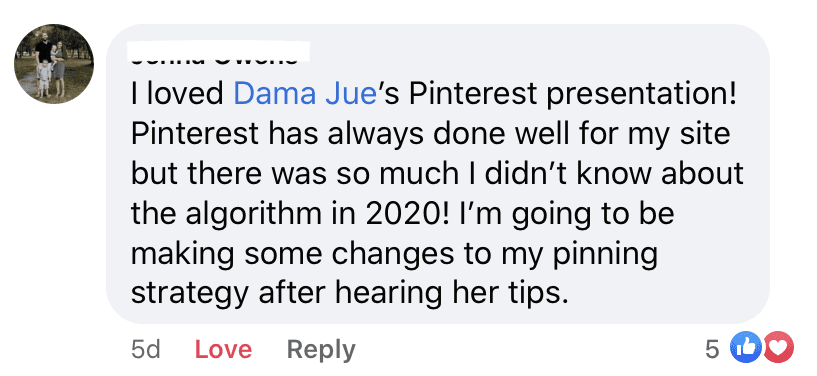Click Reply under the comment
The width and height of the screenshot is (817, 376).
click(321, 349)
